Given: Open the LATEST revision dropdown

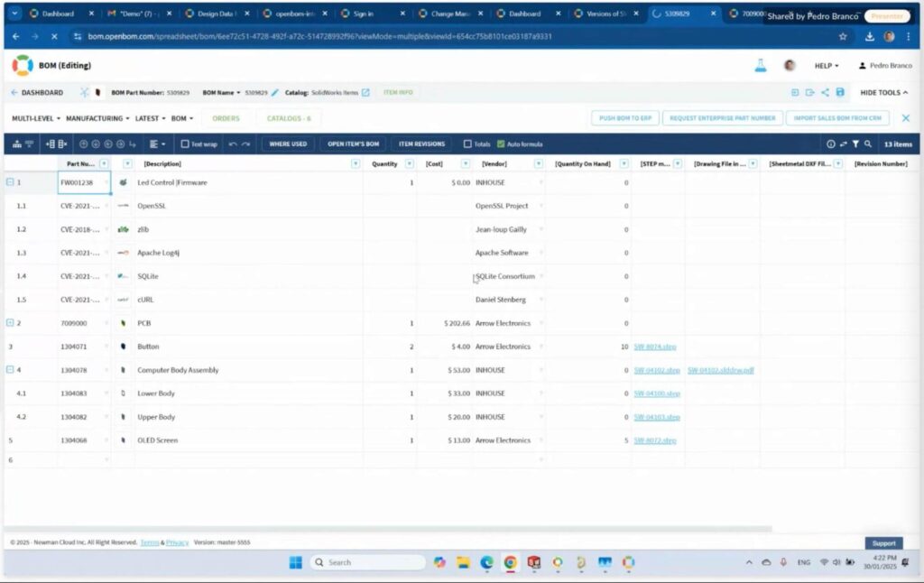Looking at the screenshot, I should coord(151,118).
